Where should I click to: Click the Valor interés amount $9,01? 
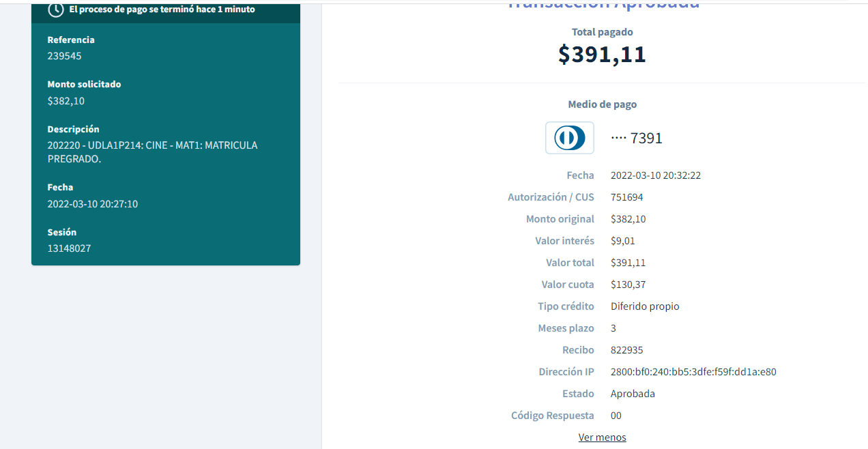tap(622, 241)
